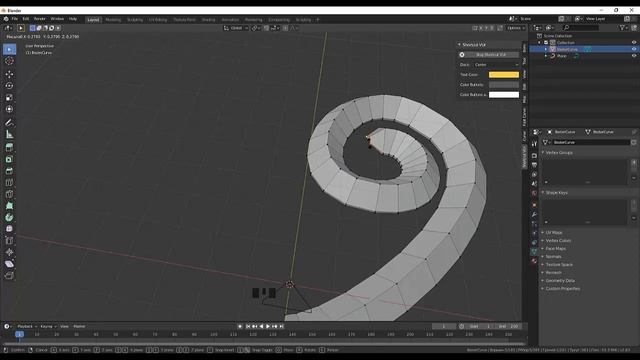The height and width of the screenshot is (360, 640).
Task: Switch to the Modeling workspace tab
Action: point(113,20)
